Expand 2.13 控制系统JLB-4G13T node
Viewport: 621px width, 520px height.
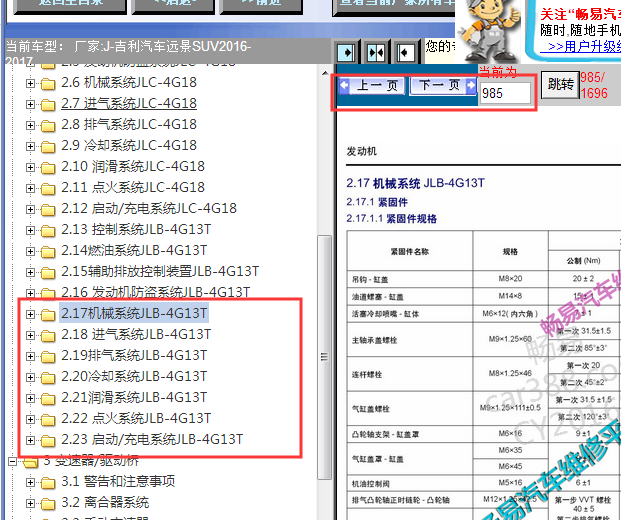(30, 230)
